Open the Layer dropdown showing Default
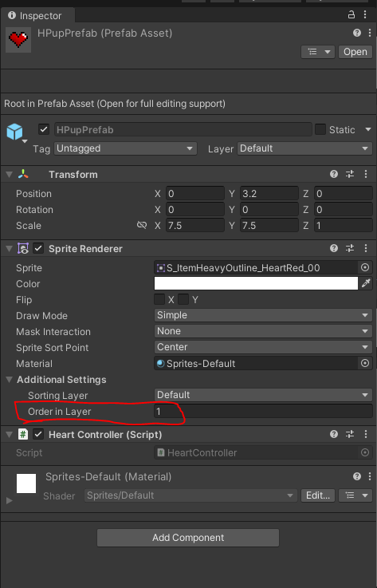Viewport: 377px width, 588px height. 304,148
